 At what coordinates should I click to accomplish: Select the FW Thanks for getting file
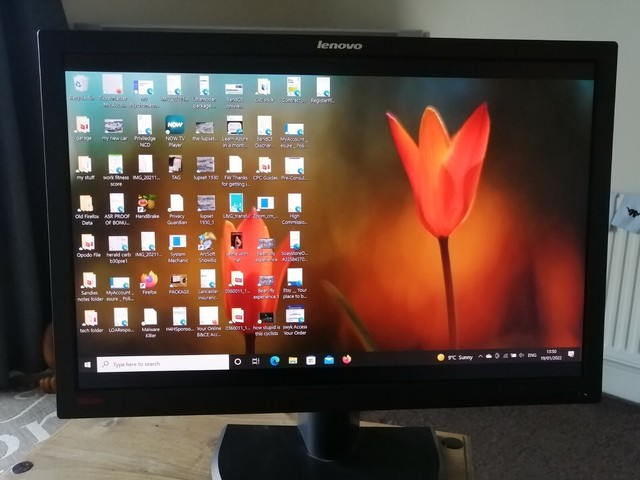click(x=235, y=171)
